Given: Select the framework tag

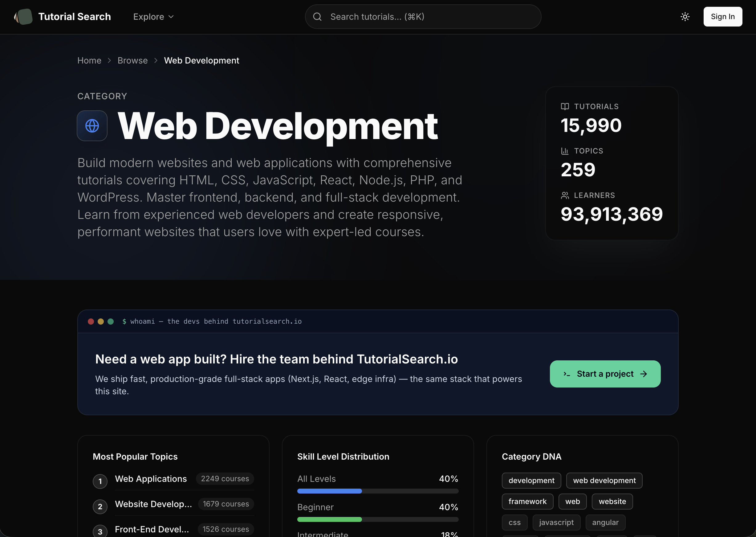Looking at the screenshot, I should click(x=527, y=502).
